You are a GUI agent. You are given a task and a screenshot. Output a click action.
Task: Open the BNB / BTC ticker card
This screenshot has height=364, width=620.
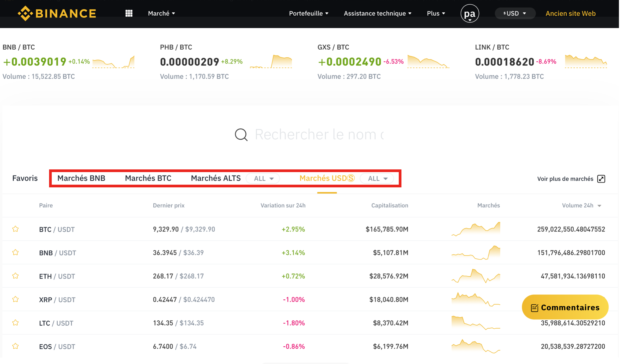(69, 62)
